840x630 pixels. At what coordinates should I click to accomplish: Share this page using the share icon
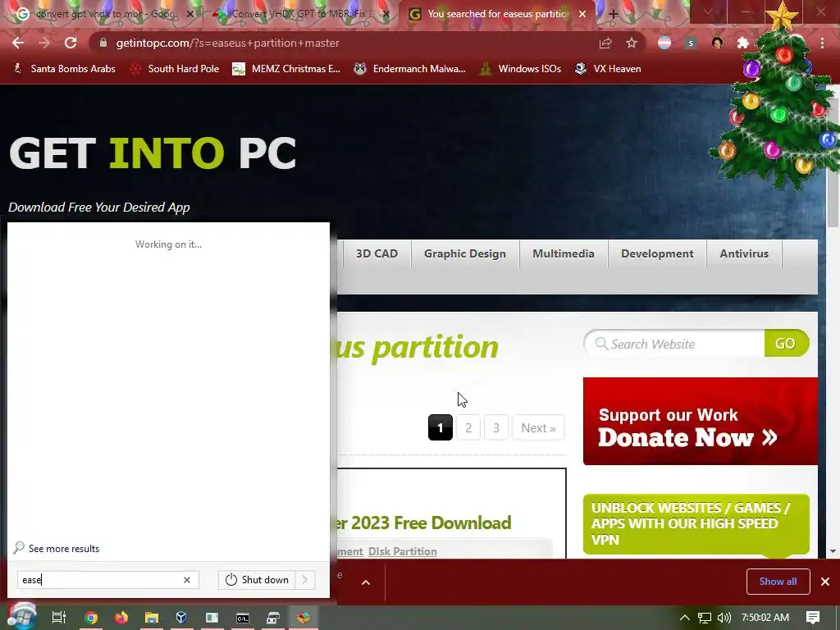pos(605,43)
